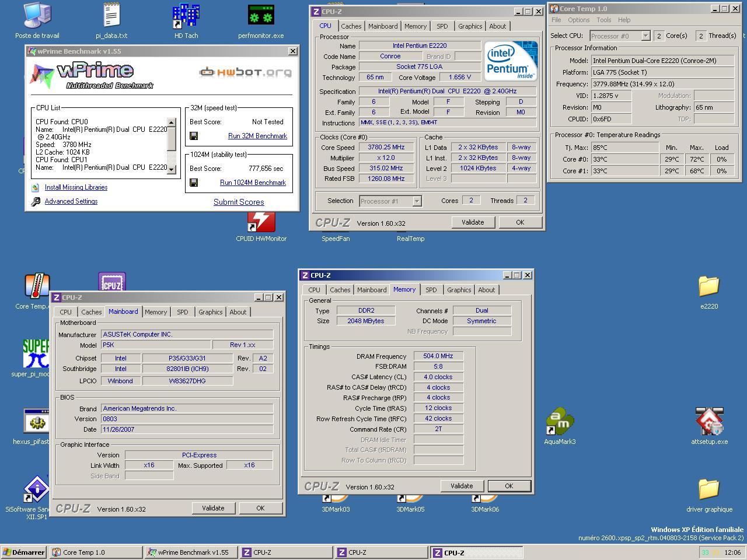Open Advanced Settings link
Image resolution: width=747 pixels, height=560 pixels.
pyautogui.click(x=71, y=201)
